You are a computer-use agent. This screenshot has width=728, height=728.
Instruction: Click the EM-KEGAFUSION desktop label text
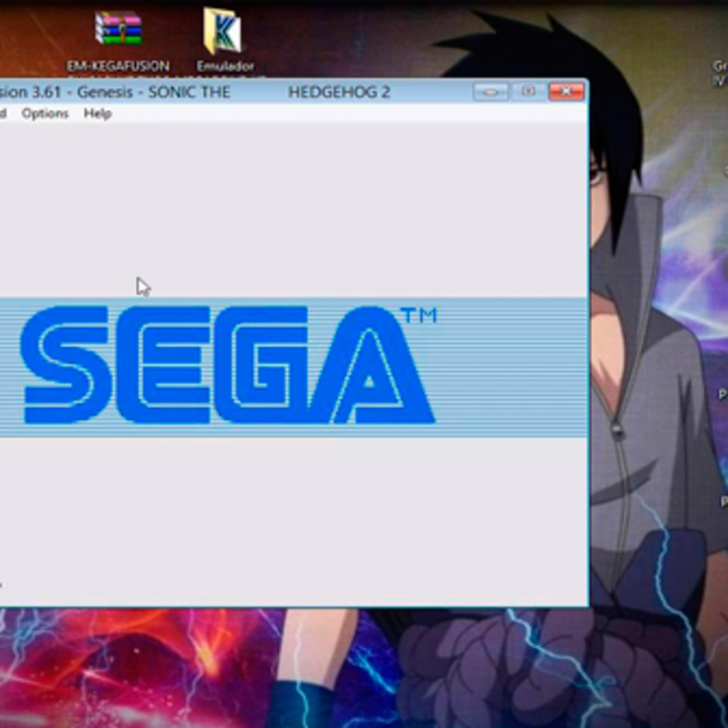(x=118, y=66)
